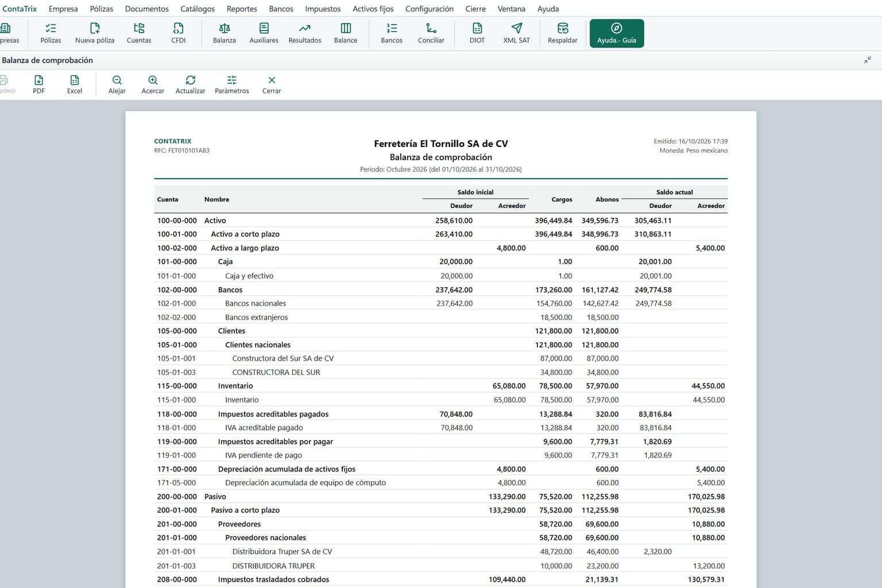Export the report to PDF
This screenshot has width=882, height=588.
coord(39,84)
